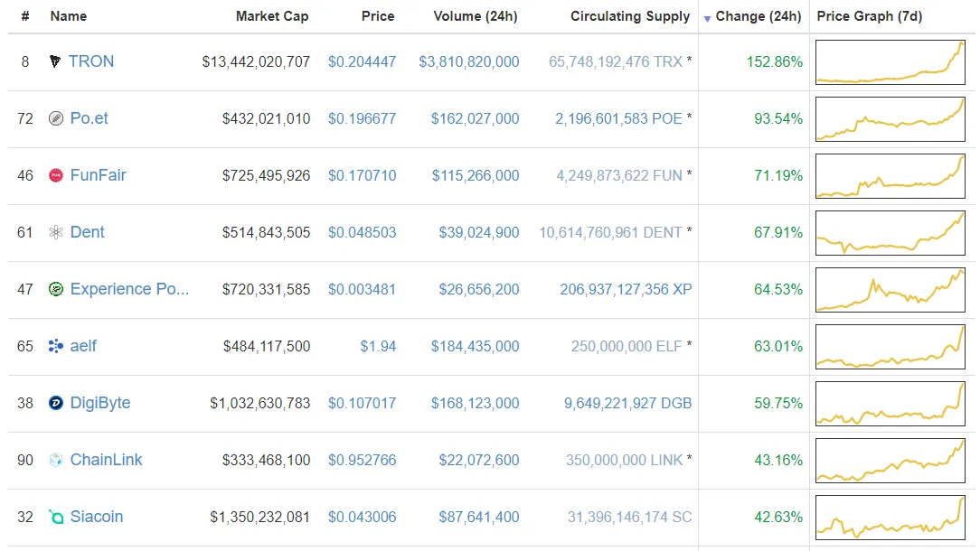
Task: Open the Po.et 7-day price graph
Action: click(890, 118)
